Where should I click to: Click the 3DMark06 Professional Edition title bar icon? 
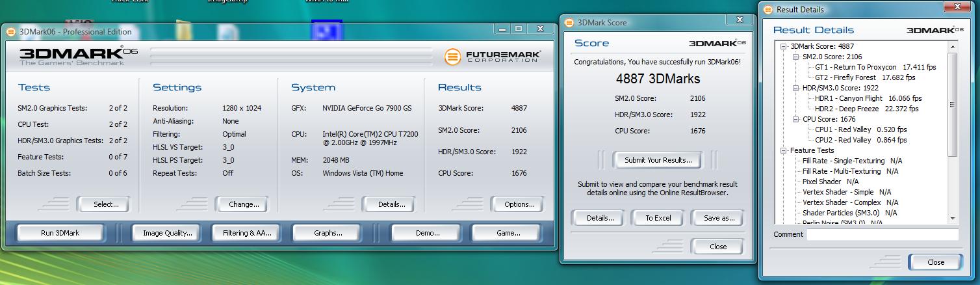coord(10,31)
